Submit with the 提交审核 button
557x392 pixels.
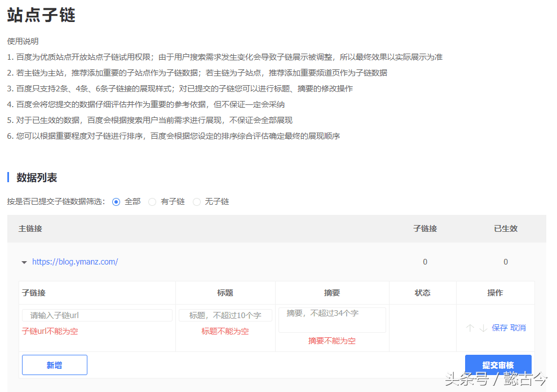[x=498, y=364]
